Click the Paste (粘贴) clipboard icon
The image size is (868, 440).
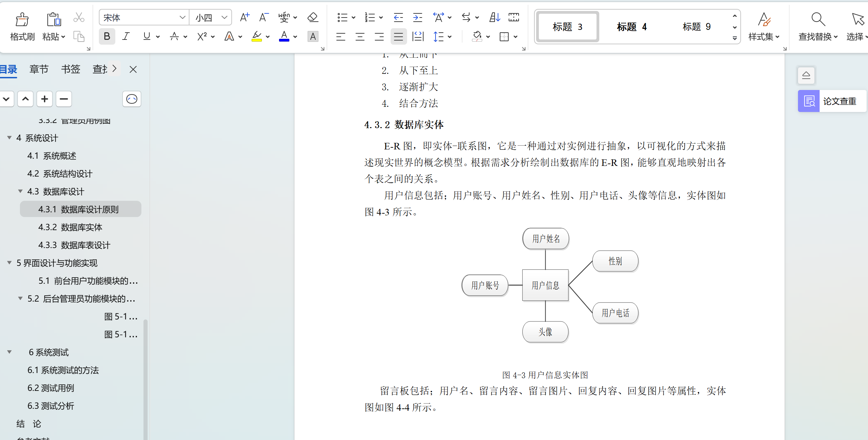pos(54,19)
